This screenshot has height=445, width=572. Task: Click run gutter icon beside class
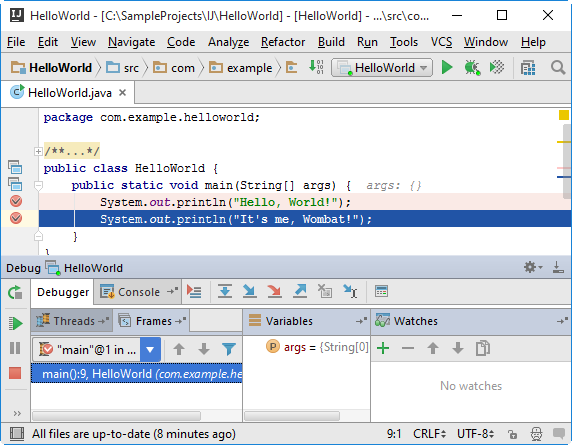click(15, 167)
